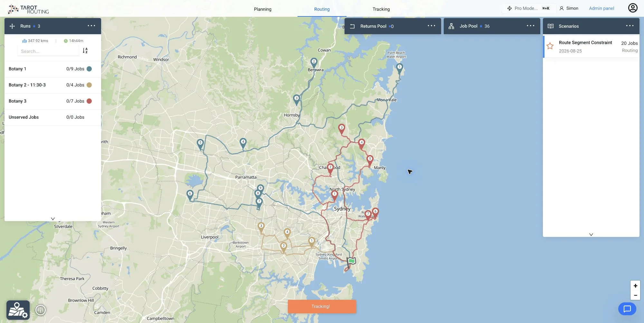644x323 pixels.
Task: Select the Routing tab
Action: coord(322,9)
